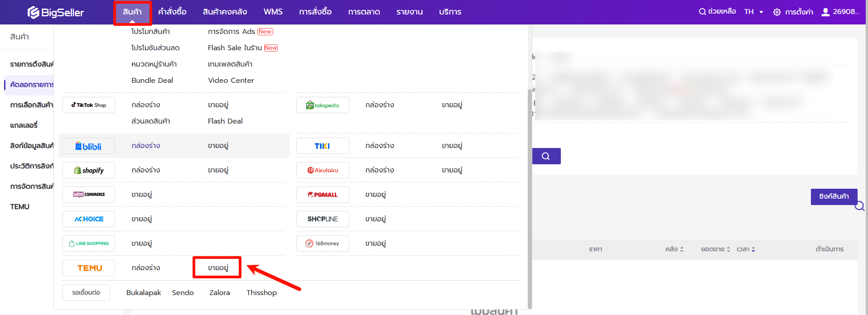Screen dimensions: 868x315
Task: Select the PGMALL marketplace logo
Action: pyautogui.click(x=323, y=195)
